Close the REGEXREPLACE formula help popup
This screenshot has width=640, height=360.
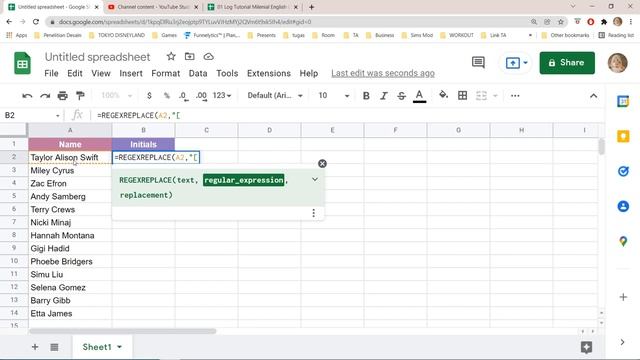click(322, 164)
